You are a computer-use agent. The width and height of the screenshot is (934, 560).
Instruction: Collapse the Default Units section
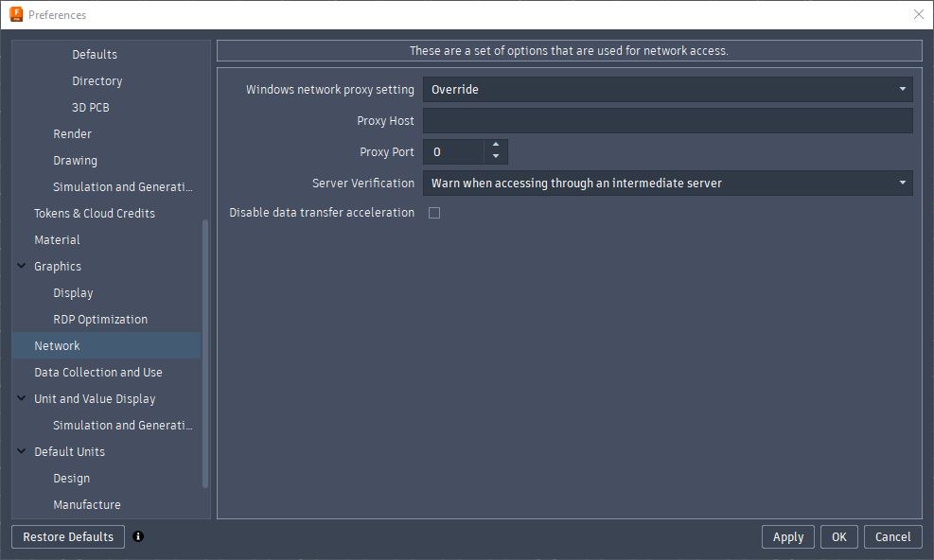[21, 451]
